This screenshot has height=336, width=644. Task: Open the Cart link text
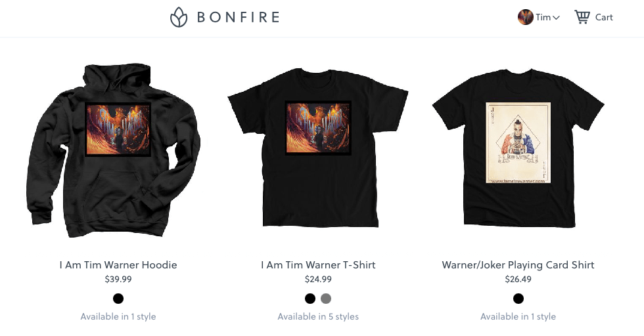pyautogui.click(x=604, y=17)
